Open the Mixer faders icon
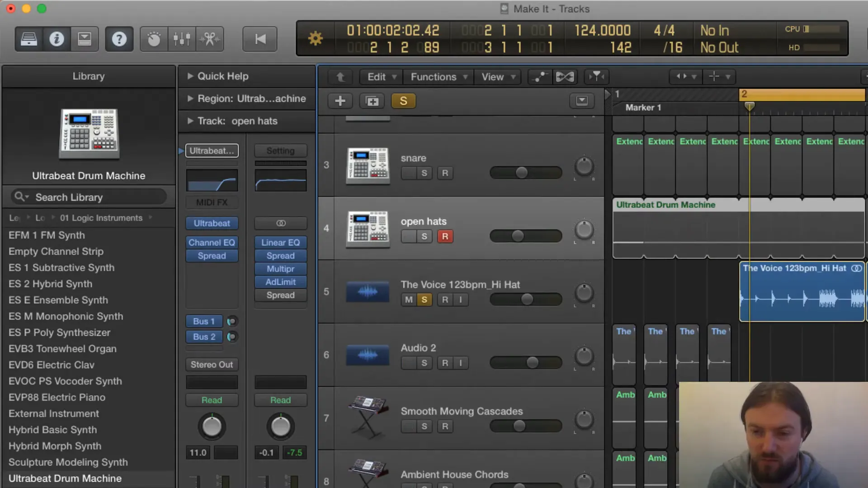The height and width of the screenshot is (488, 868). 182,39
